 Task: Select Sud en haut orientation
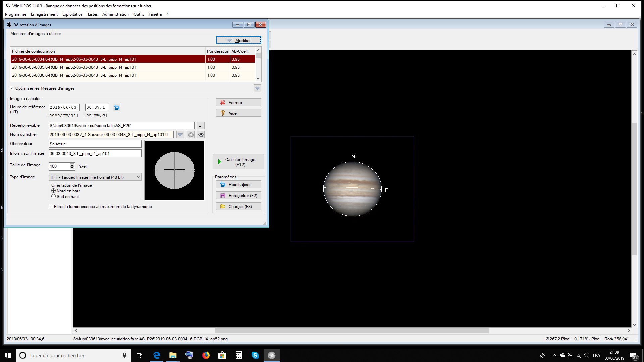(x=53, y=196)
